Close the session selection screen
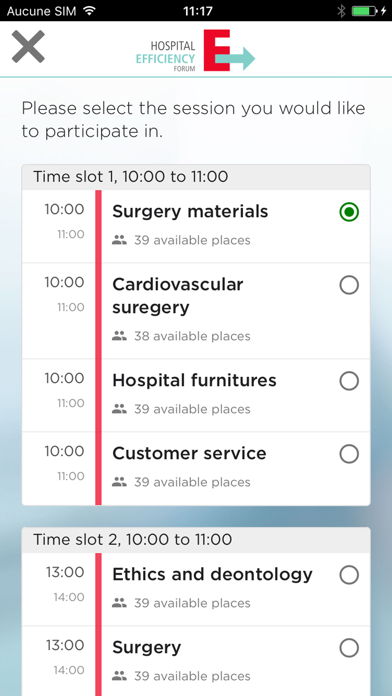This screenshot has width=392, height=696. coord(28,46)
